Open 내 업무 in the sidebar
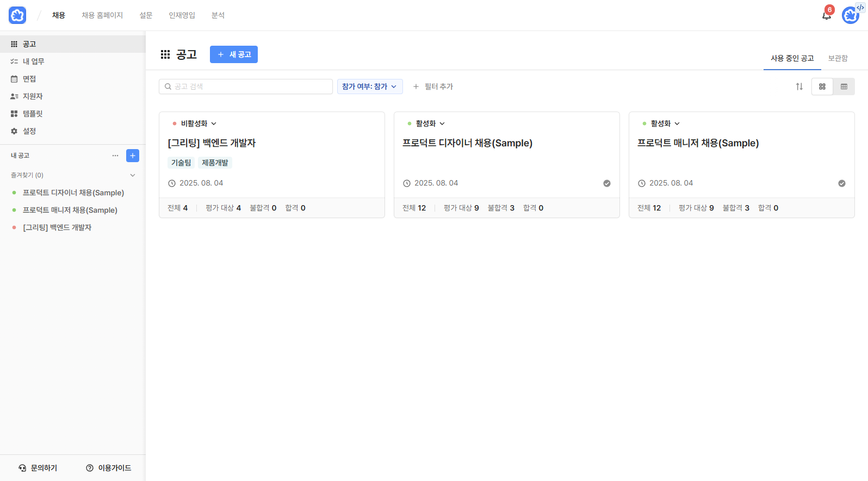Viewport: 868px width, 481px height. [x=72, y=61]
